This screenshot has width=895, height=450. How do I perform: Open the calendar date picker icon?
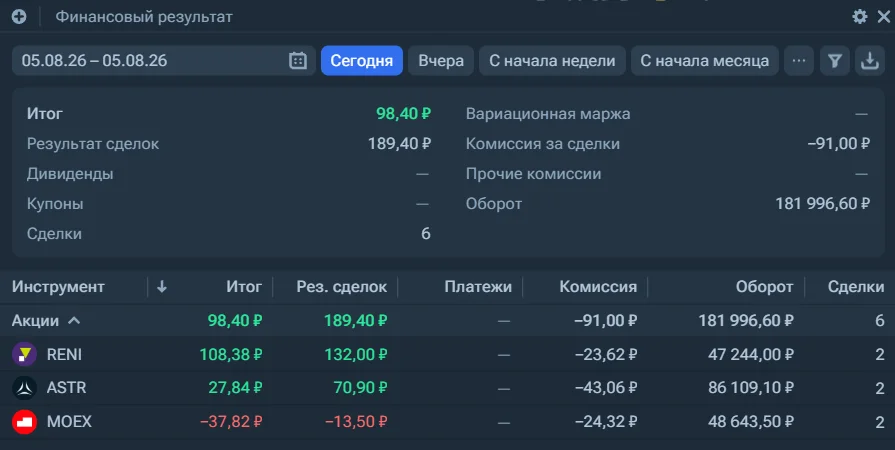(298, 61)
